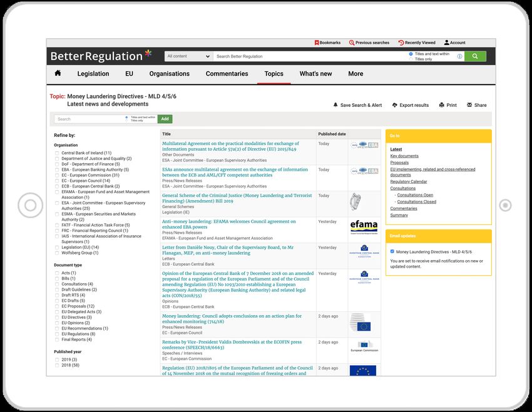This screenshot has width=532, height=412.
Task: Check the EC Proposals (12) filter
Action: 57,306
